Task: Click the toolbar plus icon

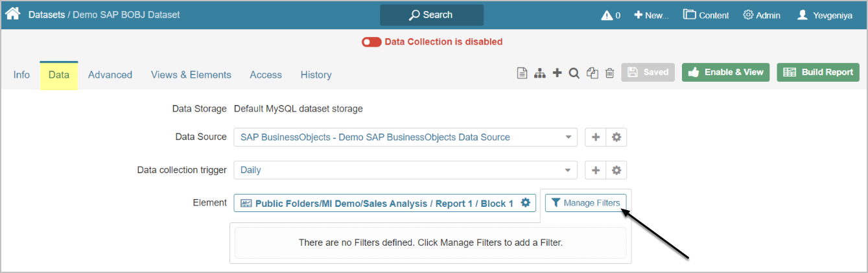Action: (x=557, y=73)
